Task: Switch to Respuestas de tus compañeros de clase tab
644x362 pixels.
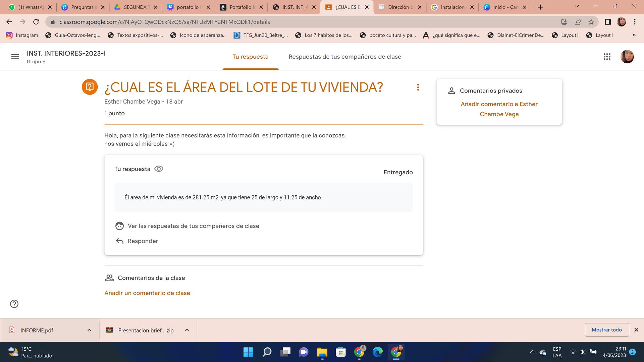Action: [x=345, y=57]
